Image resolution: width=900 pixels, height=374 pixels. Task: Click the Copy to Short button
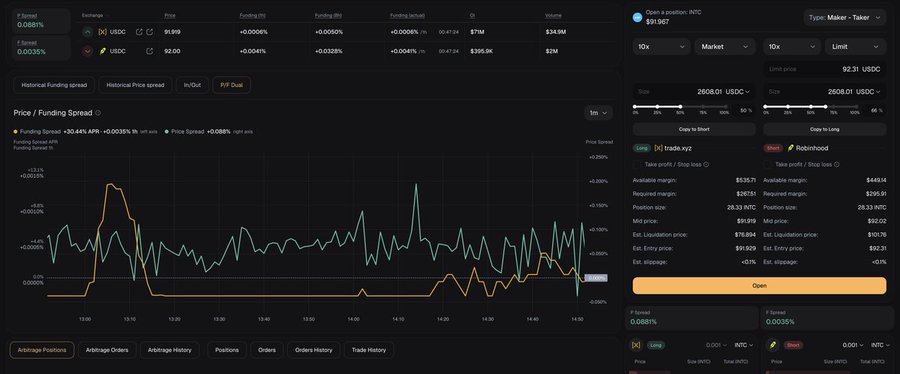[694, 130]
